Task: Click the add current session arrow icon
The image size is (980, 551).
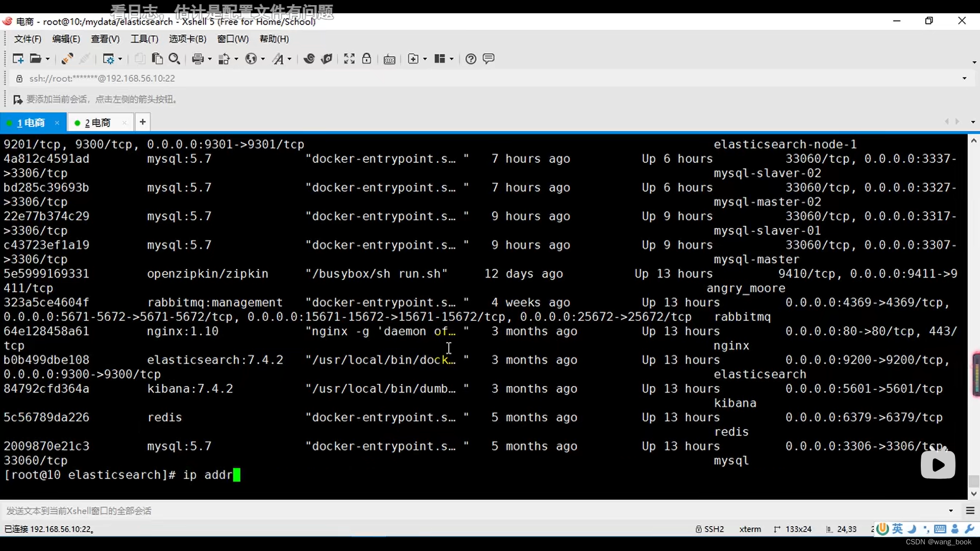Action: coord(18,99)
